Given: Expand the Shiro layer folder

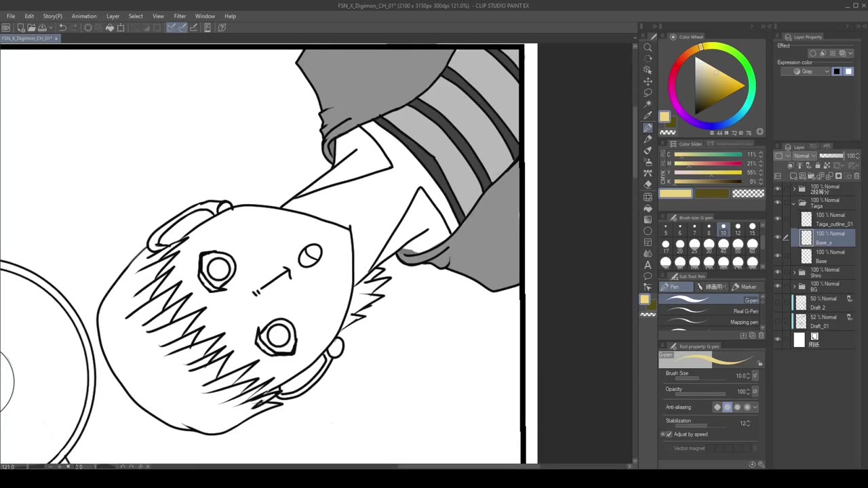Looking at the screenshot, I should point(794,272).
